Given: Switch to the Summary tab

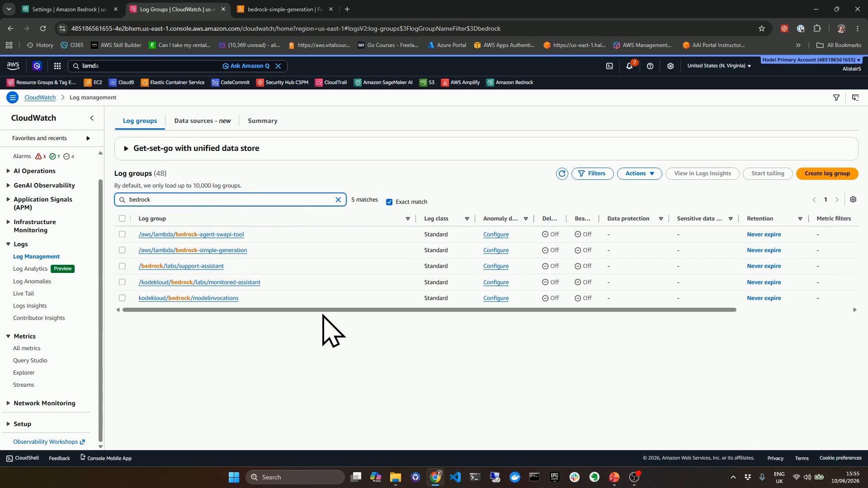Looking at the screenshot, I should [x=263, y=121].
